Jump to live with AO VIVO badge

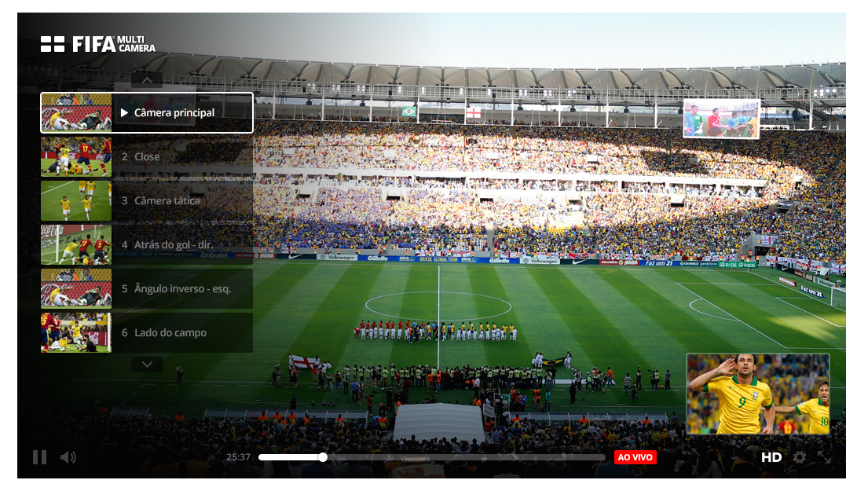635,457
